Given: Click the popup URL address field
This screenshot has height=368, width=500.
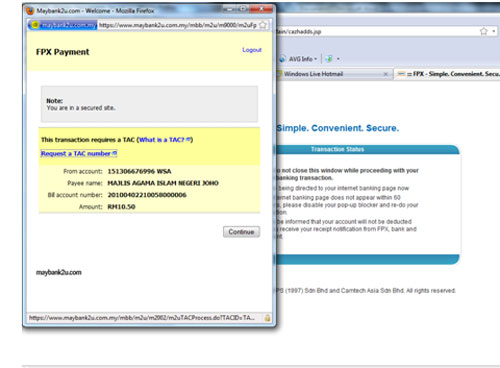Looking at the screenshot, I should click(x=178, y=25).
